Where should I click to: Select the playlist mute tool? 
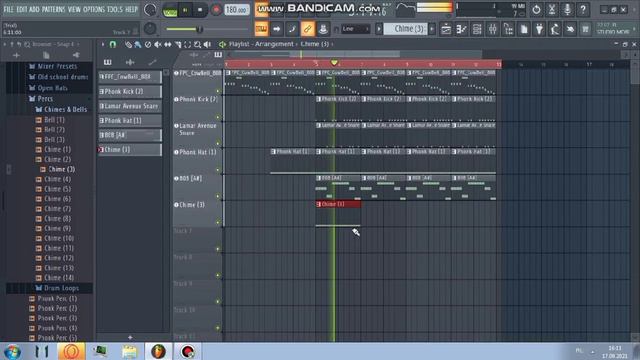point(158,44)
